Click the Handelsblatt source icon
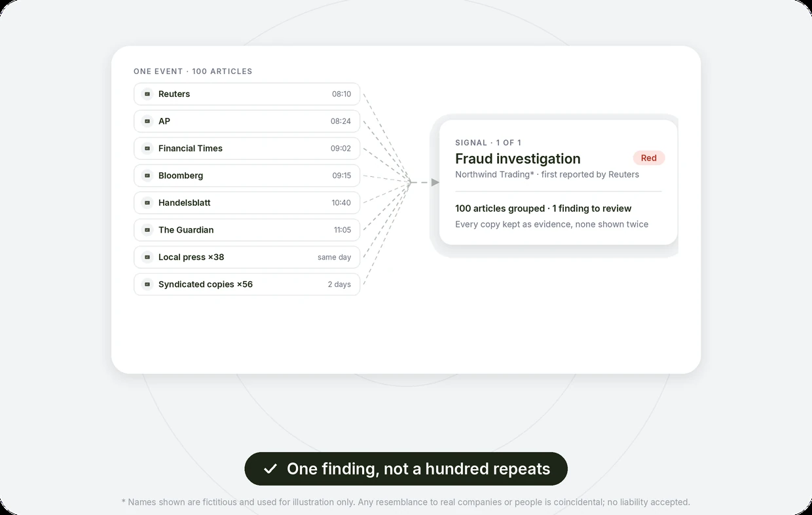 pyautogui.click(x=147, y=202)
